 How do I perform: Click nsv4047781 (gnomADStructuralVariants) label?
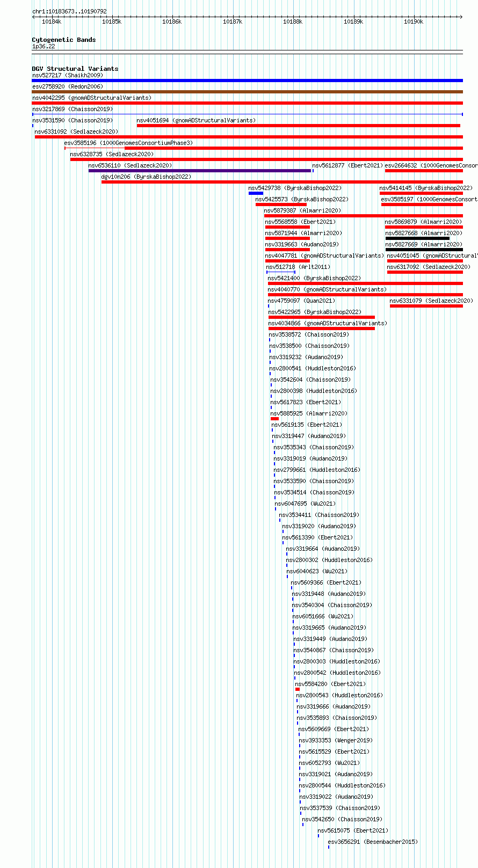(x=324, y=256)
